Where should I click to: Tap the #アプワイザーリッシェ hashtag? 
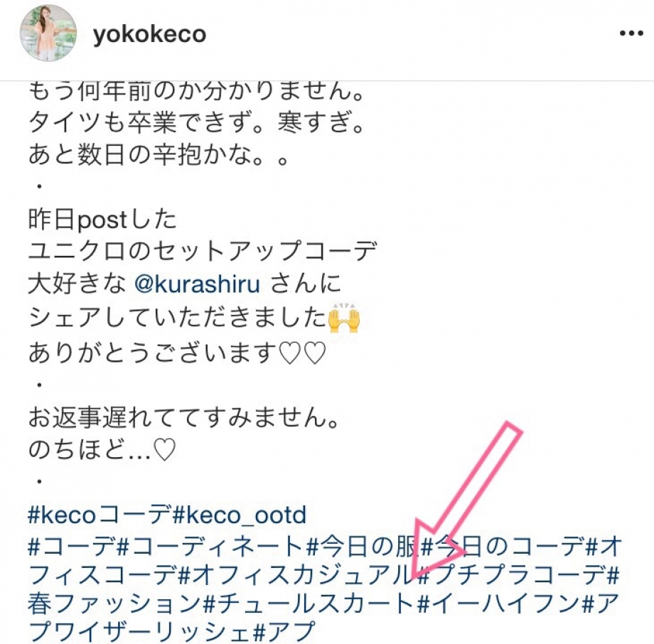click(140, 631)
